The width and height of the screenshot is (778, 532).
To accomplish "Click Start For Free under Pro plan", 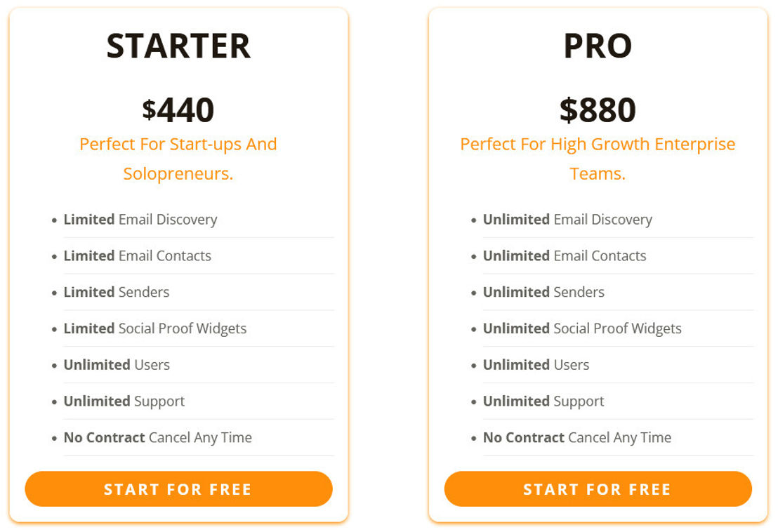I will pos(598,489).
